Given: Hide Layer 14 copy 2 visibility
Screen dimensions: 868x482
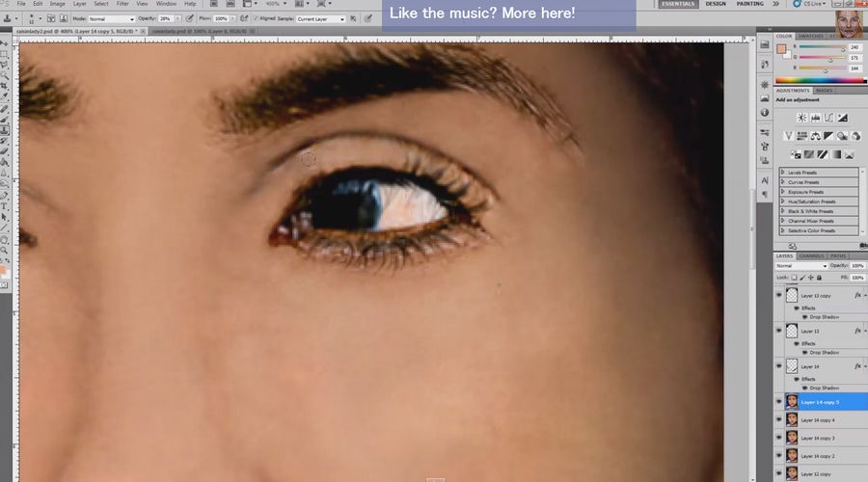Looking at the screenshot, I should coord(779,456).
